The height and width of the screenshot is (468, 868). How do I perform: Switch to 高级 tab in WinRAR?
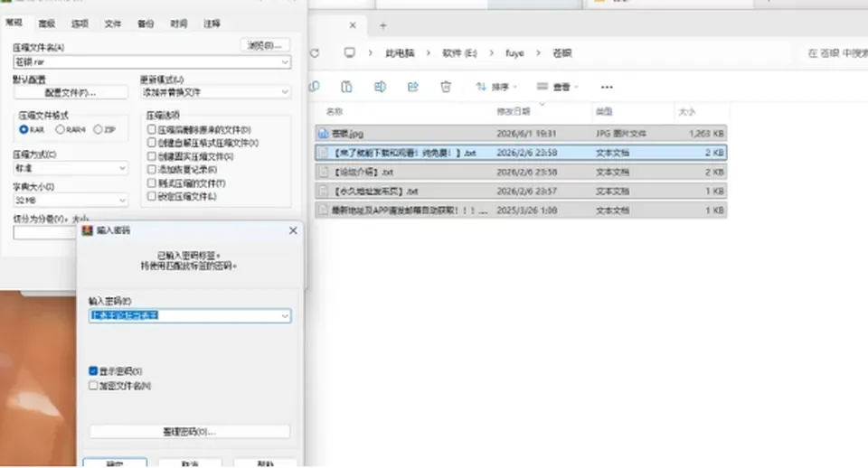(46, 23)
